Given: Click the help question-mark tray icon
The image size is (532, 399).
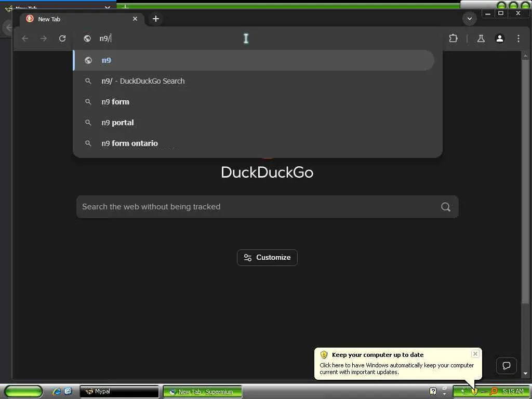Looking at the screenshot, I should [x=433, y=391].
